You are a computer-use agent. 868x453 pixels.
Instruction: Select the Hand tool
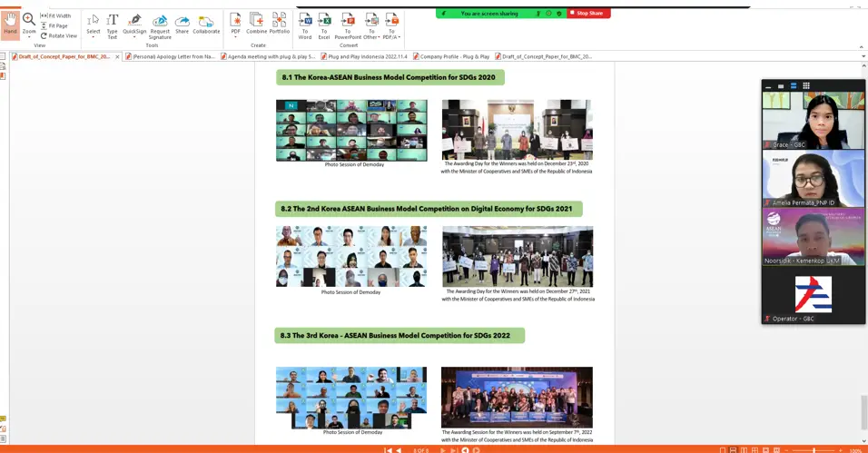[10, 24]
